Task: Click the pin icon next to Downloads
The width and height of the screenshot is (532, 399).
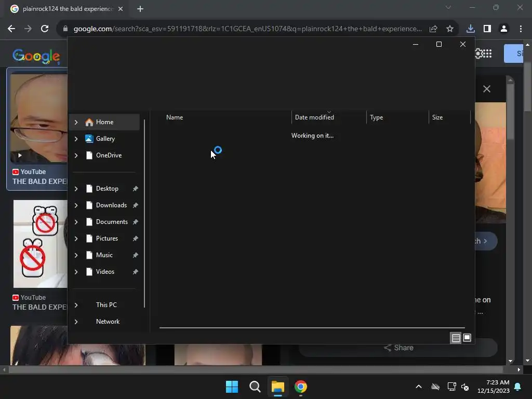Action: (x=136, y=205)
